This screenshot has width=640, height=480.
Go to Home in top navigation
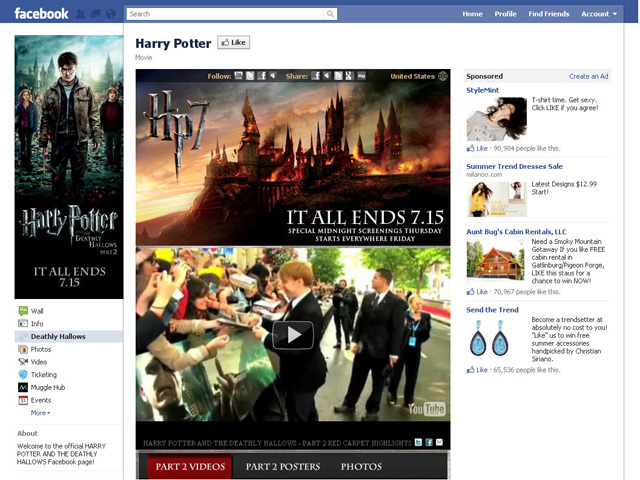click(x=472, y=14)
